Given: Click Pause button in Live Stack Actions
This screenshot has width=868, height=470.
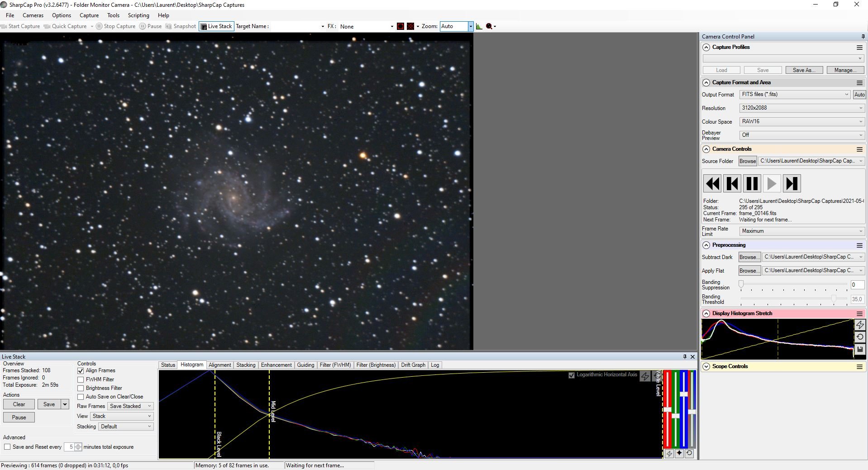Looking at the screenshot, I should (x=19, y=417).
